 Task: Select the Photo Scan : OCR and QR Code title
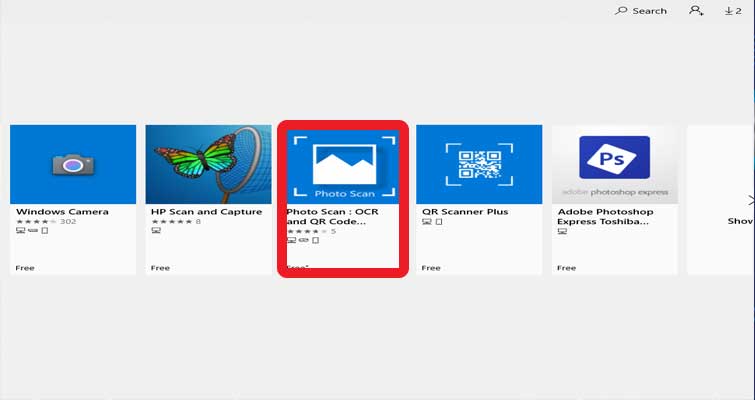(332, 217)
